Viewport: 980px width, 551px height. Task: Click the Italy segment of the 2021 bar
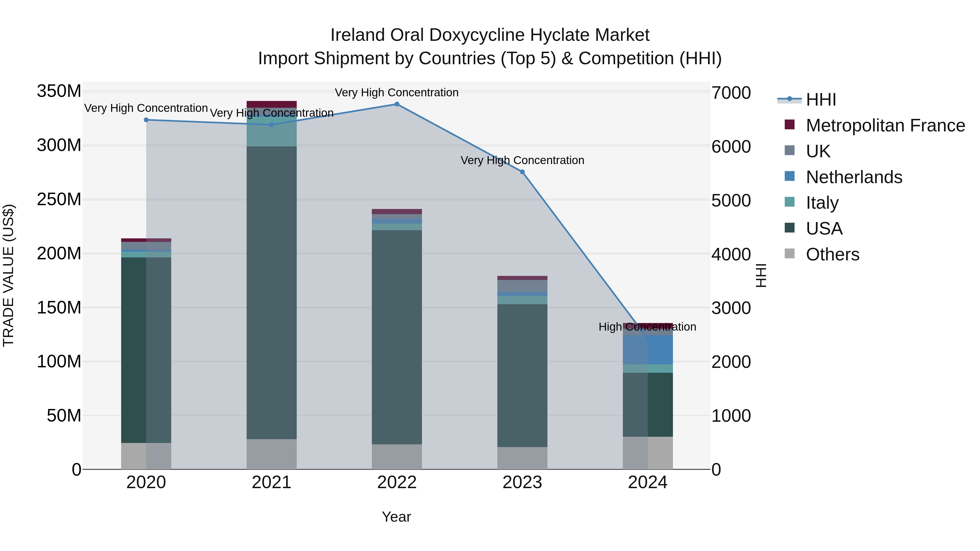point(272,131)
